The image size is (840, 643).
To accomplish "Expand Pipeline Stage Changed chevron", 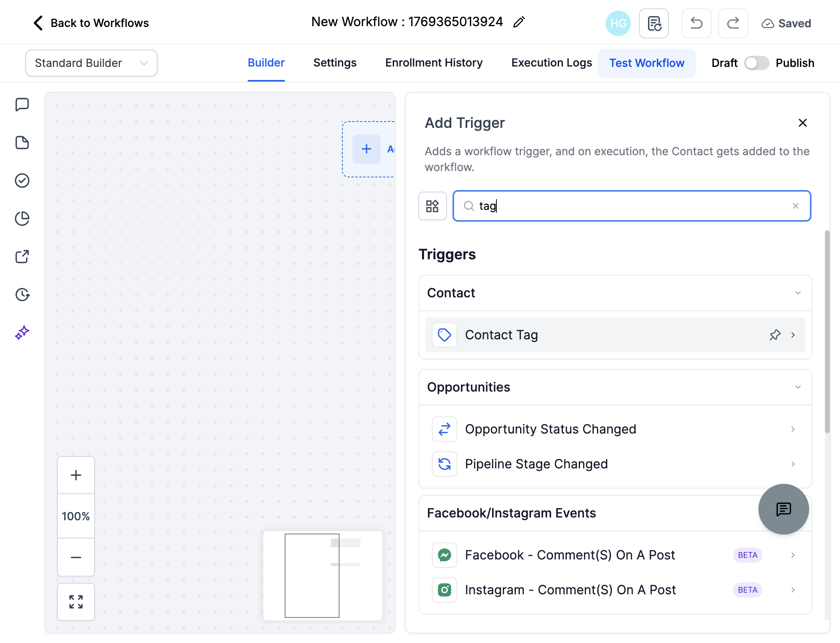I will point(793,464).
